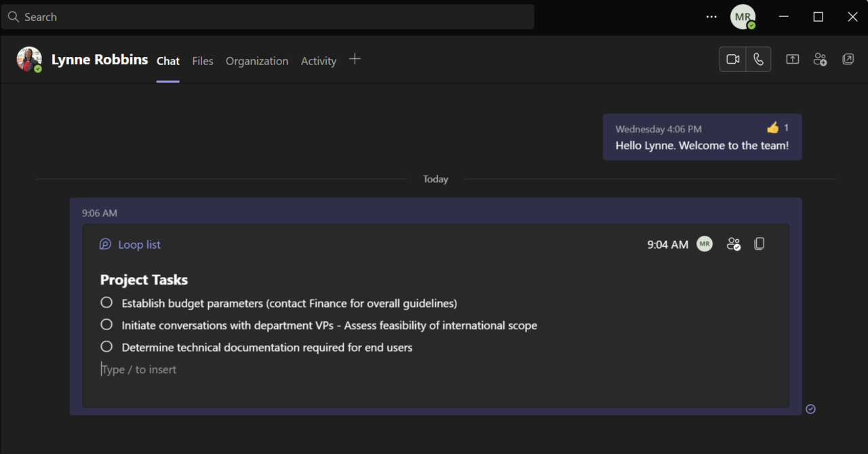This screenshot has height=454, width=868.
Task: Check off the budget parameters task
Action: (106, 302)
